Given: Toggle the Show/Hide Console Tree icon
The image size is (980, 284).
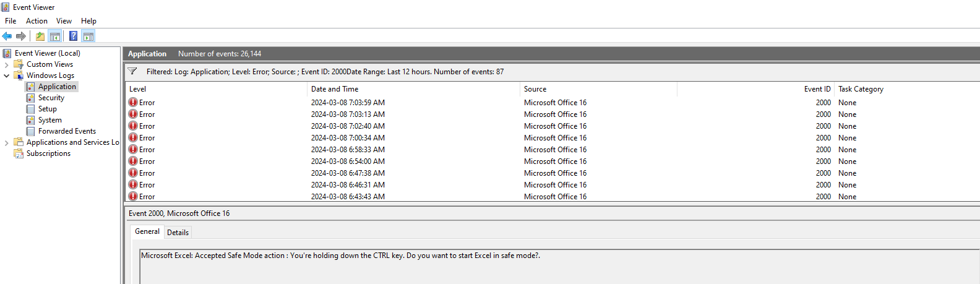Looking at the screenshot, I should tap(55, 36).
